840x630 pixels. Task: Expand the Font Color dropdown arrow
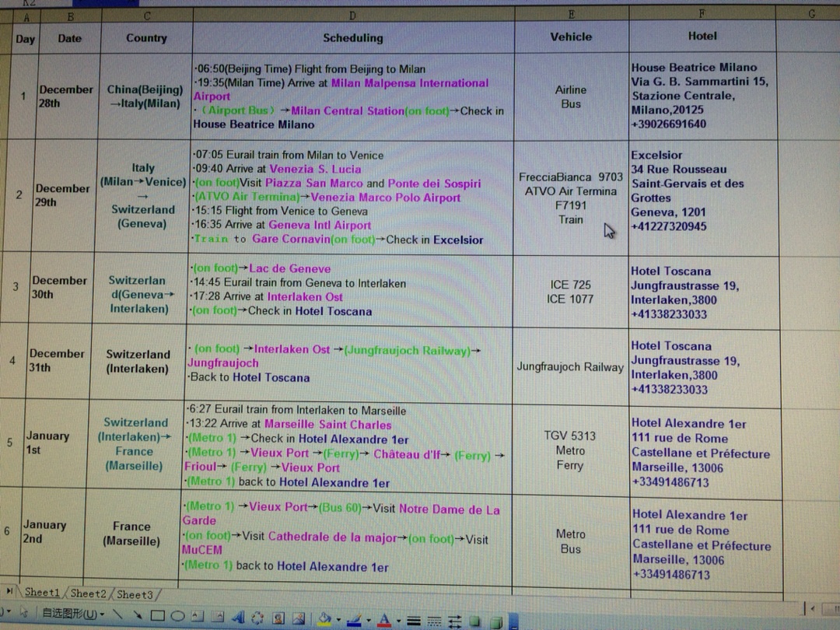[398, 621]
